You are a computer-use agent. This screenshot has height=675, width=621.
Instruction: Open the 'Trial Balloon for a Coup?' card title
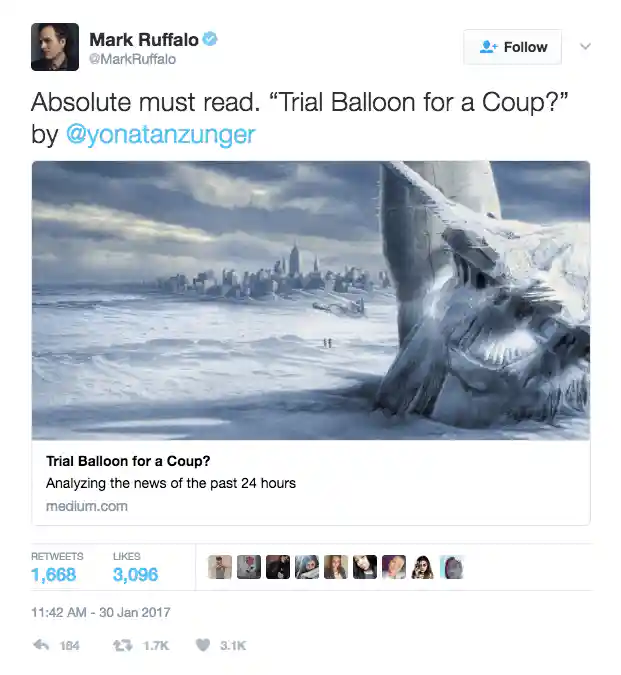128,461
